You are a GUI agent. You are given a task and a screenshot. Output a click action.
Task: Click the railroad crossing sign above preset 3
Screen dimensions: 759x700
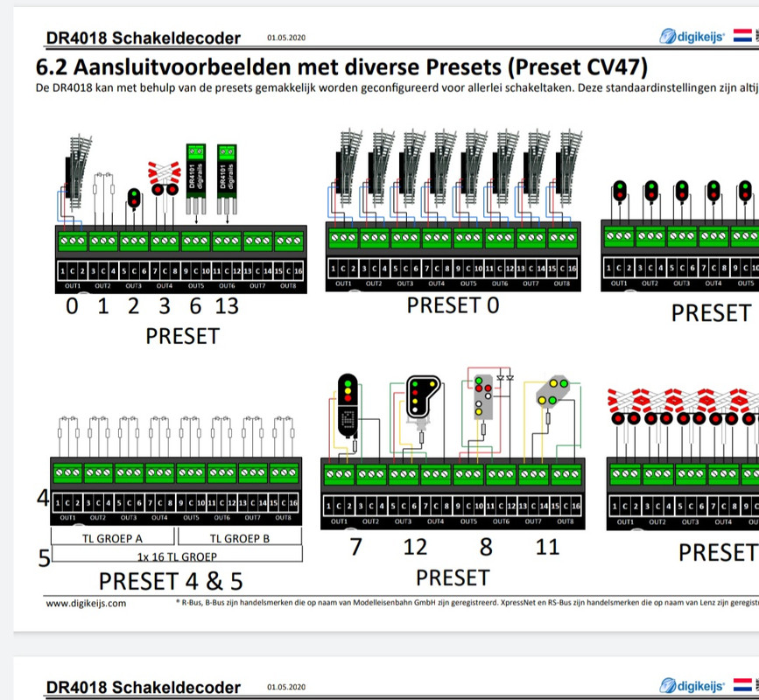point(165,178)
